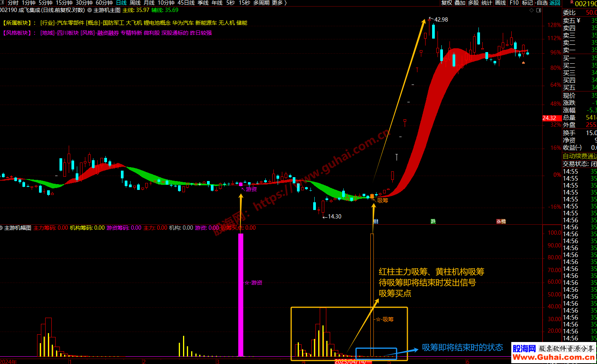Open F10 company info

514,3
